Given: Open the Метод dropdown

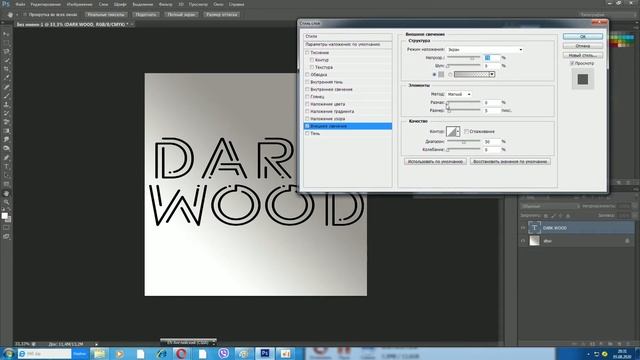Looking at the screenshot, I should (459, 94).
